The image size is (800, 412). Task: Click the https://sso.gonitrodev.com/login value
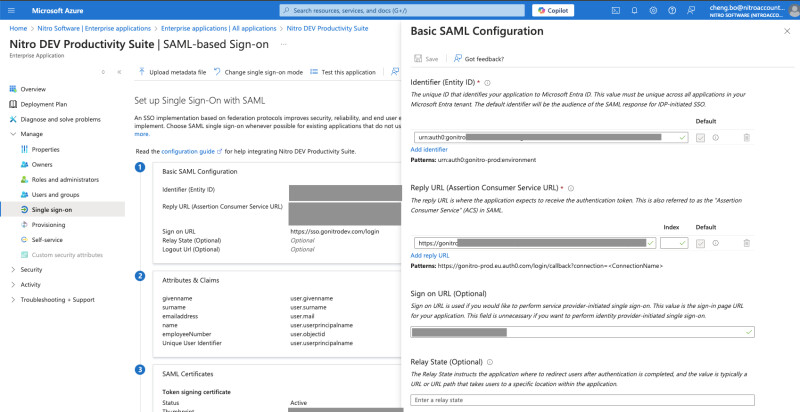(335, 231)
